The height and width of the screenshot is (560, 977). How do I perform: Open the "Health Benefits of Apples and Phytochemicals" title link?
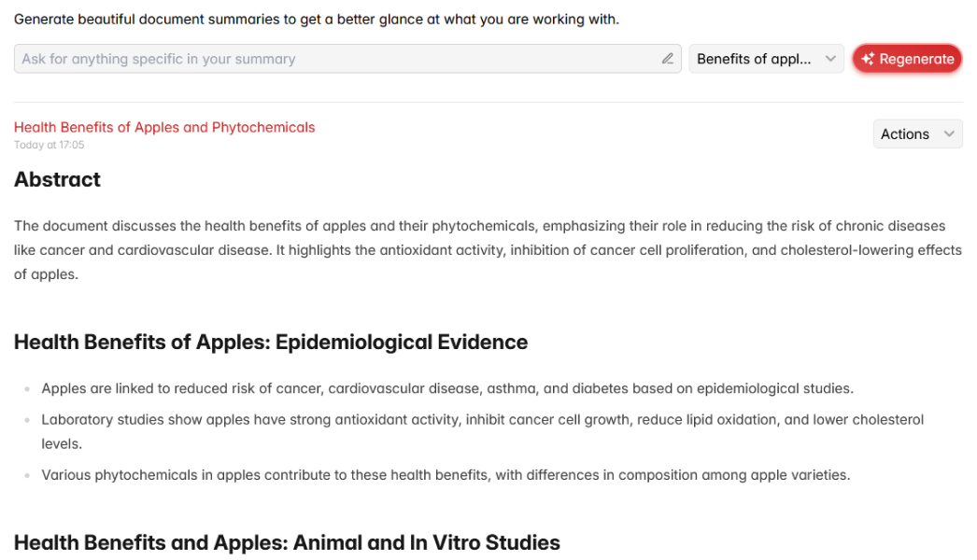tap(164, 127)
